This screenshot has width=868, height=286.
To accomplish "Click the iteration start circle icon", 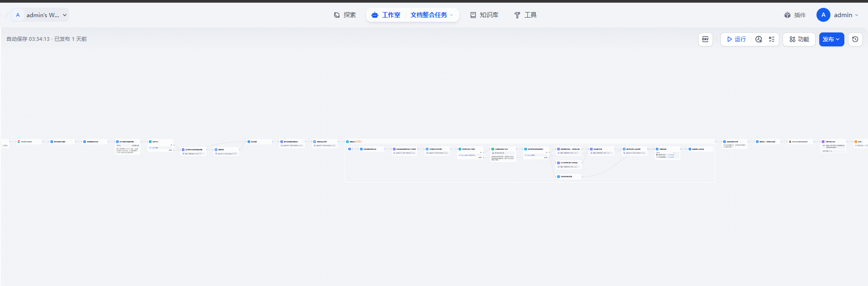I will (350, 149).
